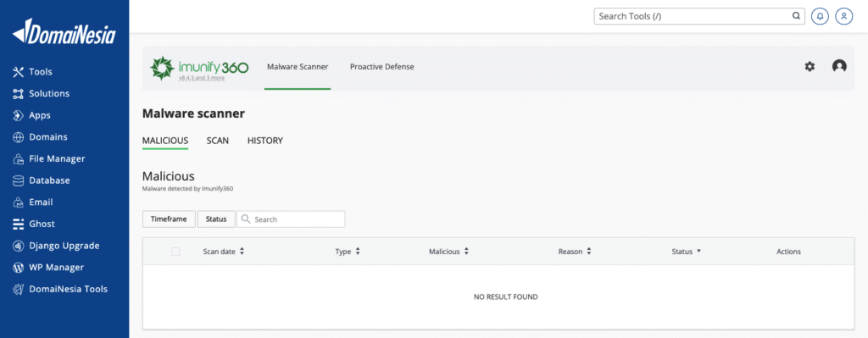Screen dimensions: 868x338
Task: Click the Apps icon in sidebar
Action: coord(19,115)
